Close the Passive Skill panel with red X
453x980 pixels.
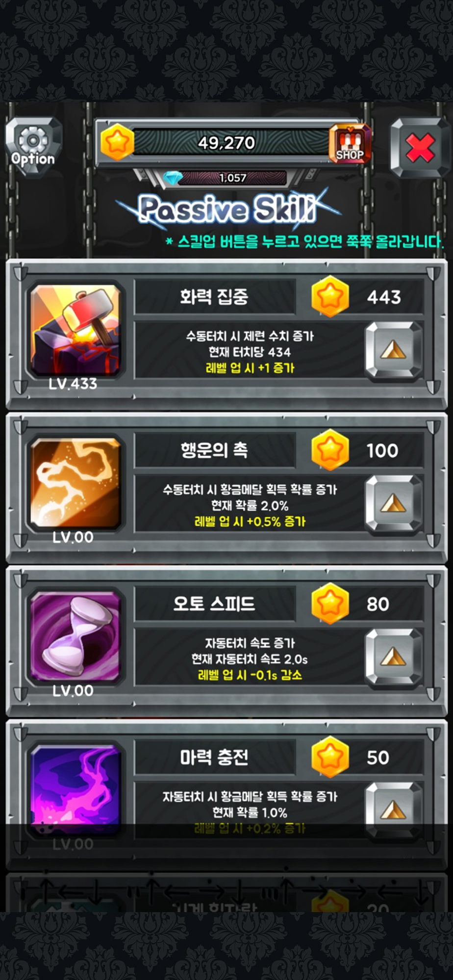(x=420, y=147)
